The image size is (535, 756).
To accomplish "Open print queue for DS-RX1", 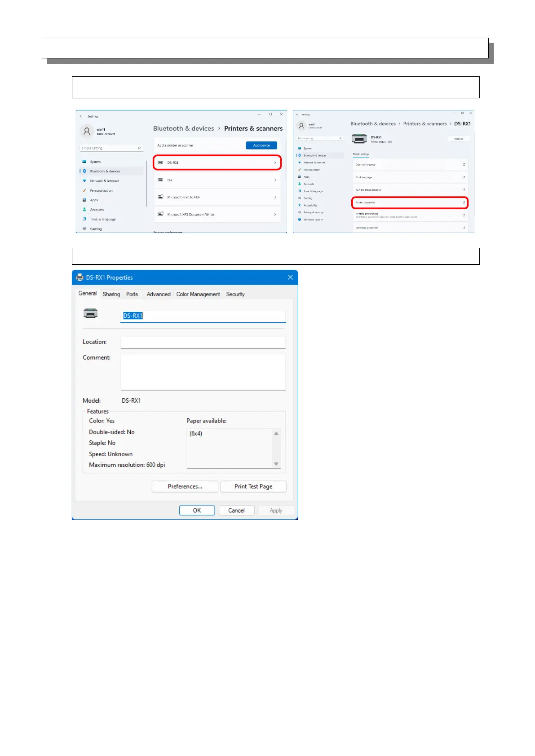I will click(x=410, y=165).
